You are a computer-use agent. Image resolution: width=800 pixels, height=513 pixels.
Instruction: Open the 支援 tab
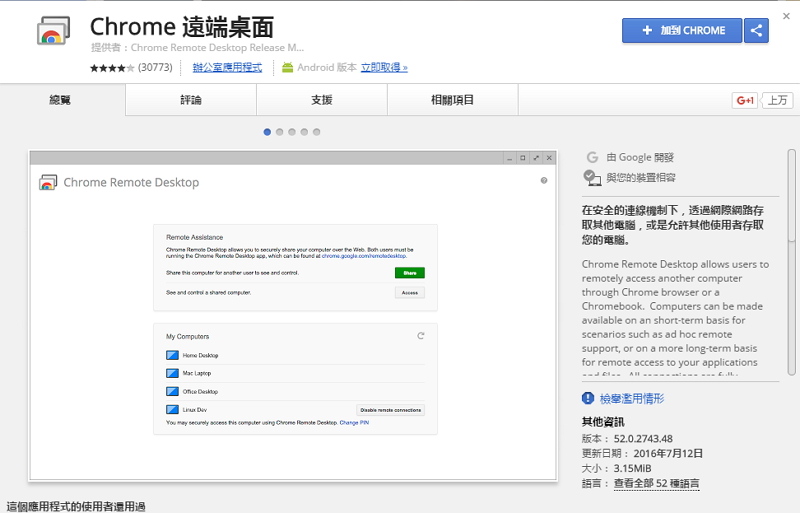pos(321,100)
